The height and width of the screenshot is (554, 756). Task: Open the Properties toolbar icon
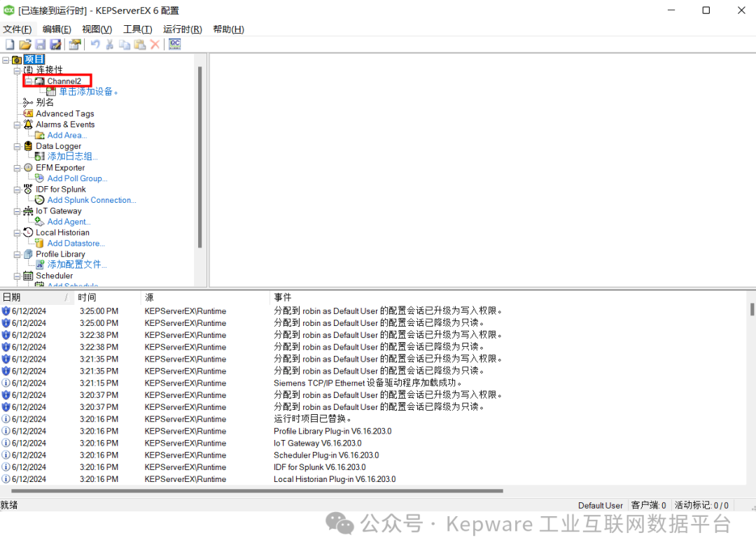click(x=75, y=45)
